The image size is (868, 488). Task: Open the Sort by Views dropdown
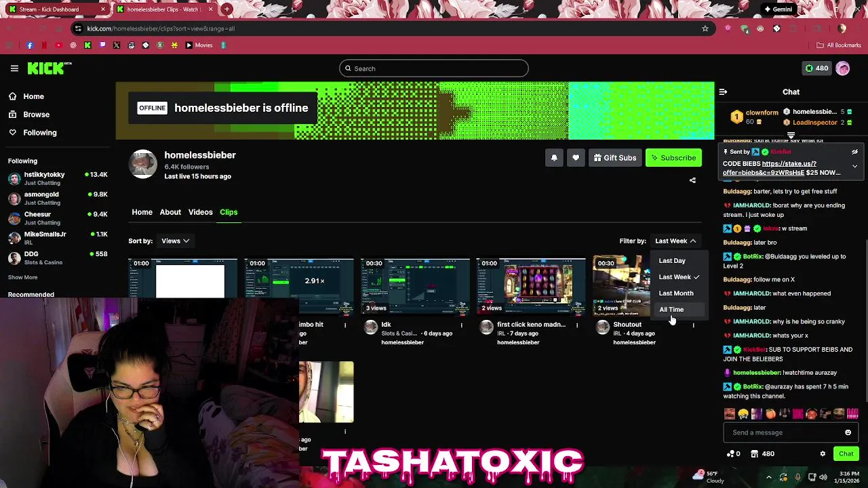(x=175, y=241)
